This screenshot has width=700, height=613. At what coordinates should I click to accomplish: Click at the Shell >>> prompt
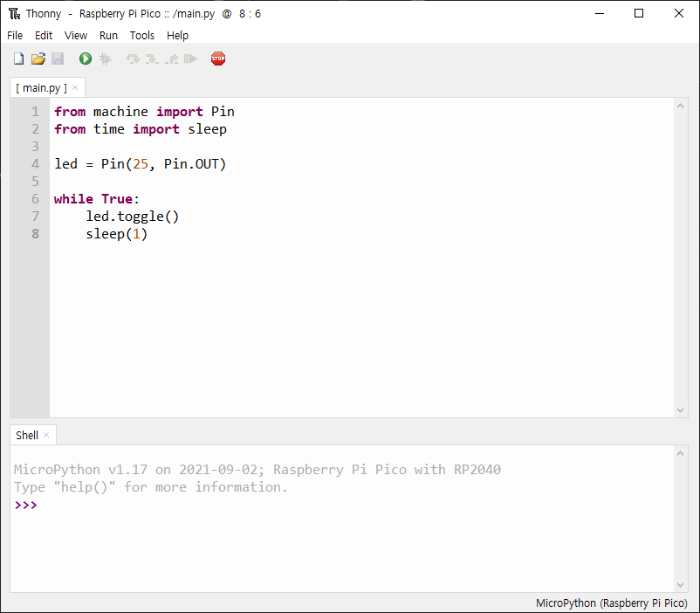(26, 506)
